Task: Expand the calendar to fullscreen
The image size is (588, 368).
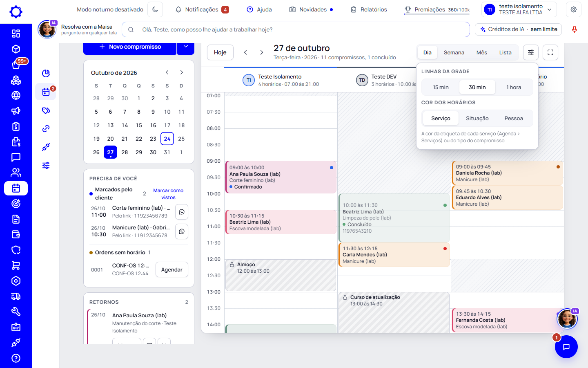Action: click(x=550, y=52)
